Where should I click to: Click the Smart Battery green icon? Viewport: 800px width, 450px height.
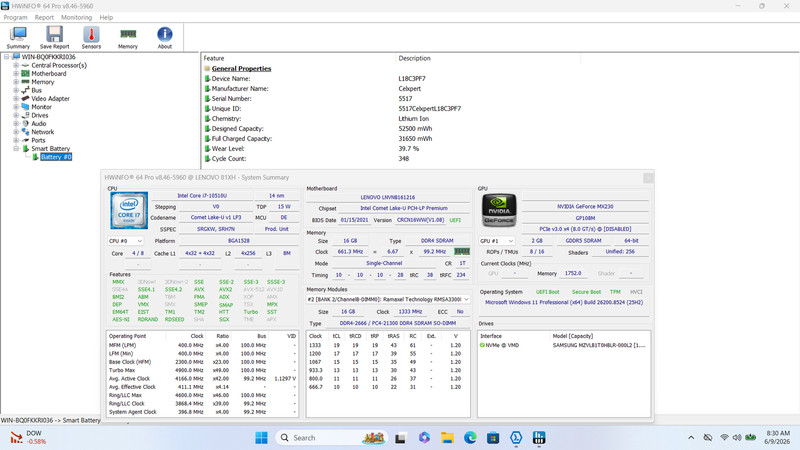[x=25, y=148]
